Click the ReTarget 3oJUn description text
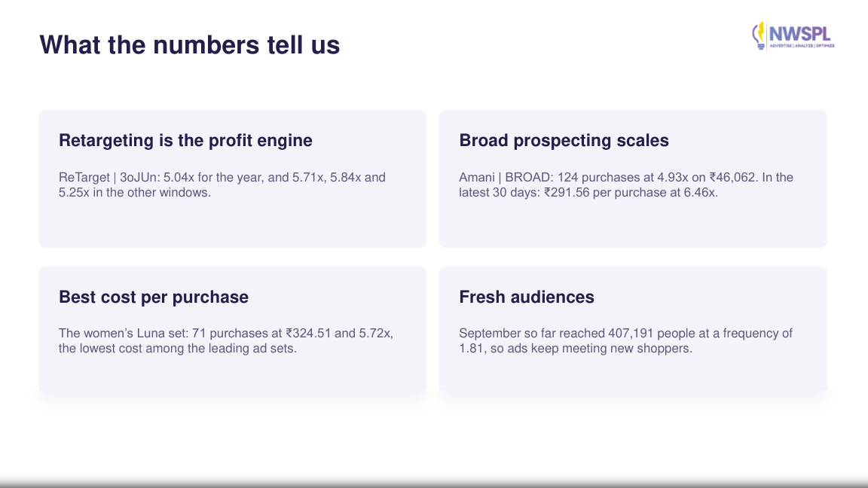 pos(222,185)
